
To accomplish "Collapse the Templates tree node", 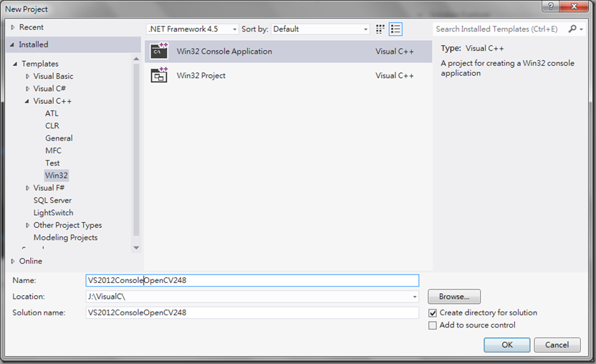I will point(15,64).
